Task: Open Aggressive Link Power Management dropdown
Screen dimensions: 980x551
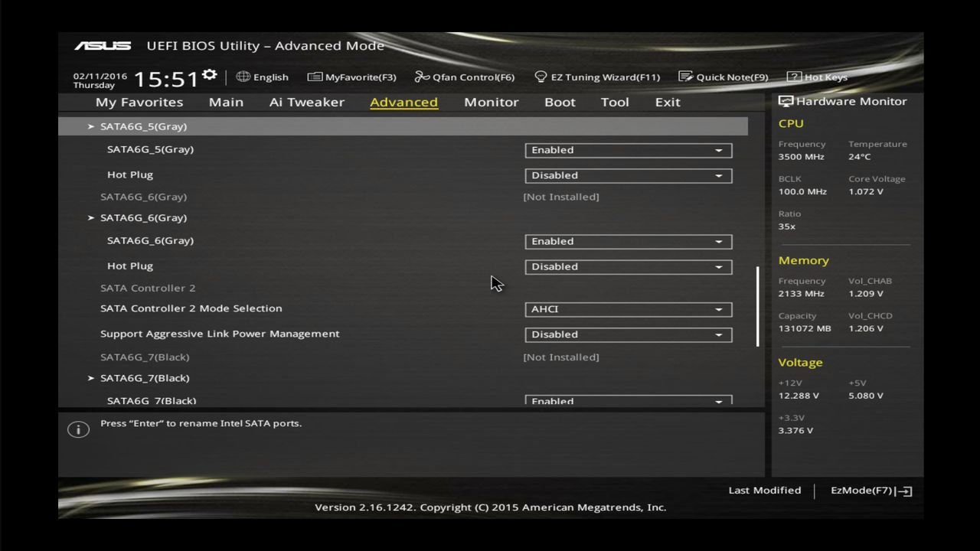Action: (629, 334)
